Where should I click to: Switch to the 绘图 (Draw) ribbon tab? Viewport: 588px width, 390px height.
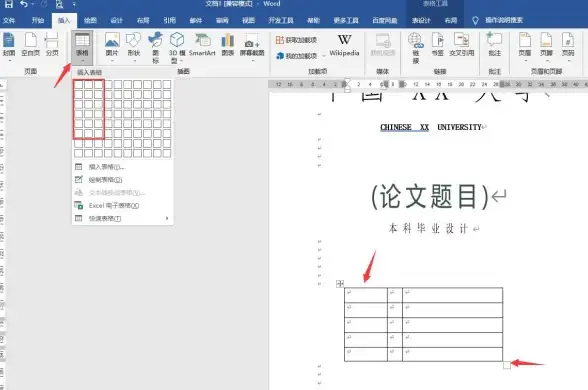coord(90,20)
